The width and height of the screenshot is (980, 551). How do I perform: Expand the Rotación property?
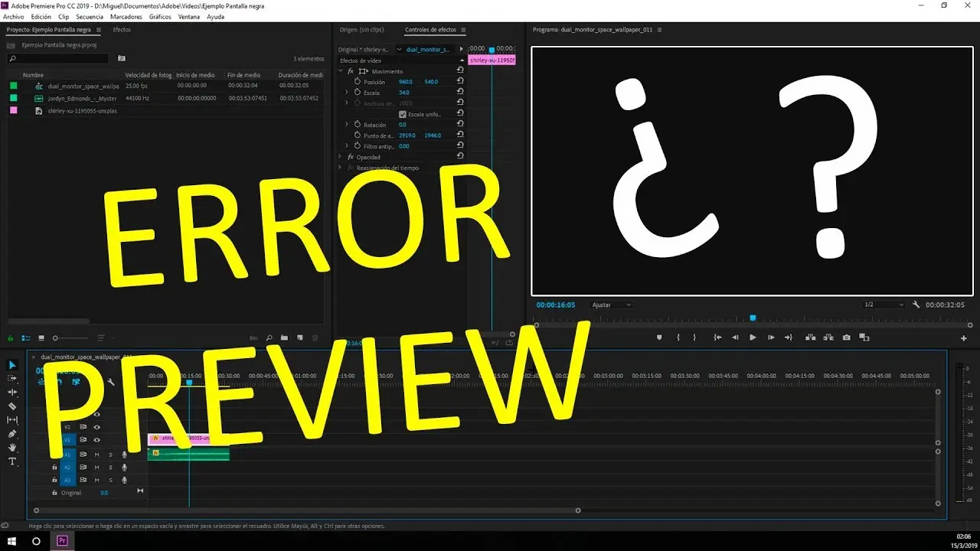[x=347, y=124]
